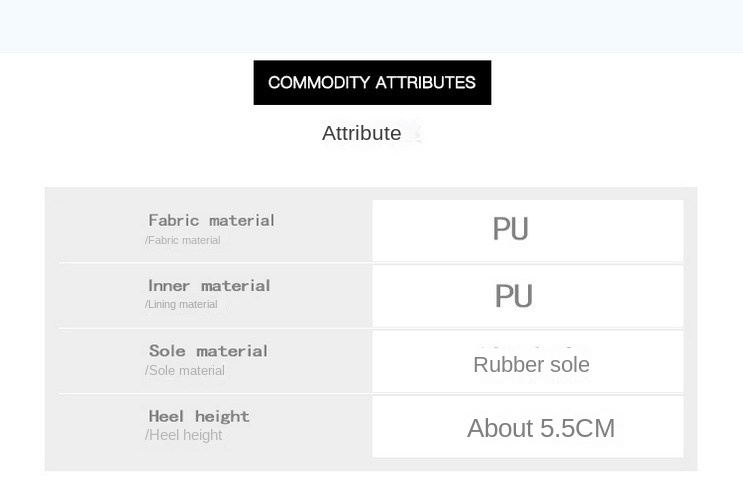Click divider line below Fabric material row
Screen dimensions: 743x496
(x=215, y=263)
